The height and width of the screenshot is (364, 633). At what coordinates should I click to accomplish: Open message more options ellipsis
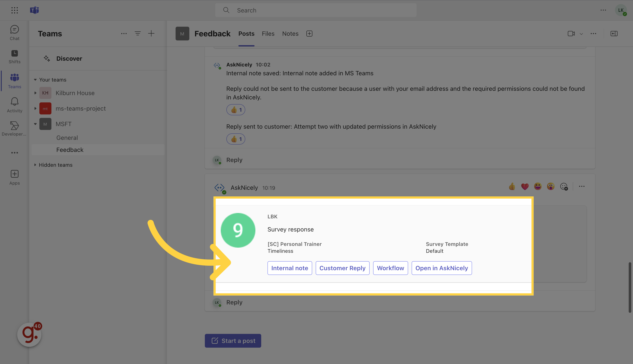click(582, 187)
